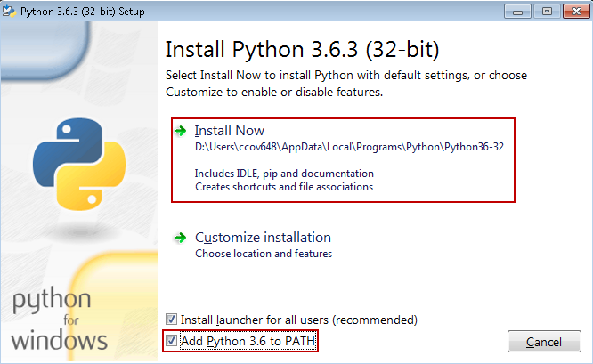Image resolution: width=593 pixels, height=364 pixels.
Task: Start installation with Install Now
Action: [x=230, y=131]
